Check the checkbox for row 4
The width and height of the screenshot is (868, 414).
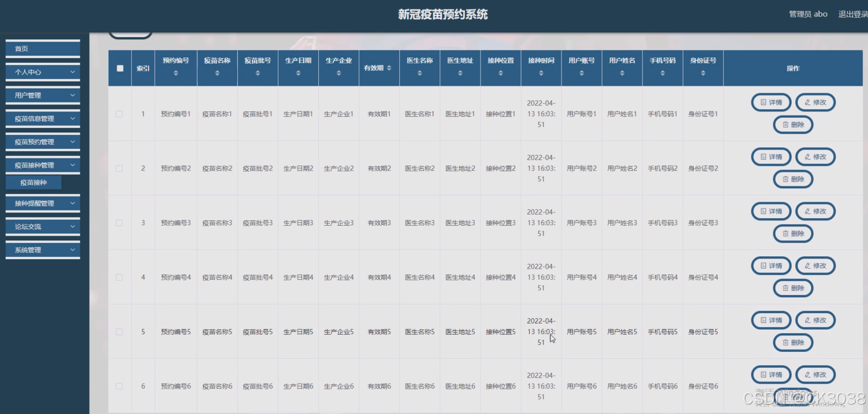tap(120, 277)
